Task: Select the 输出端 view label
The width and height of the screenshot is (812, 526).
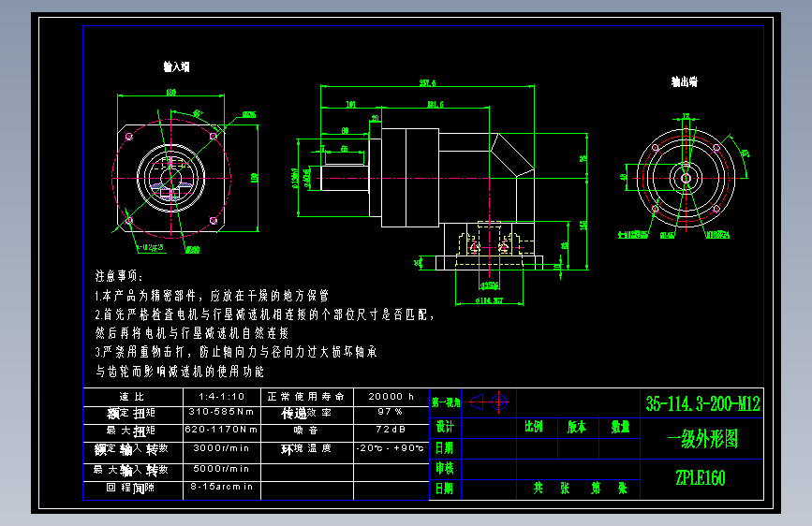Action: coord(684,81)
